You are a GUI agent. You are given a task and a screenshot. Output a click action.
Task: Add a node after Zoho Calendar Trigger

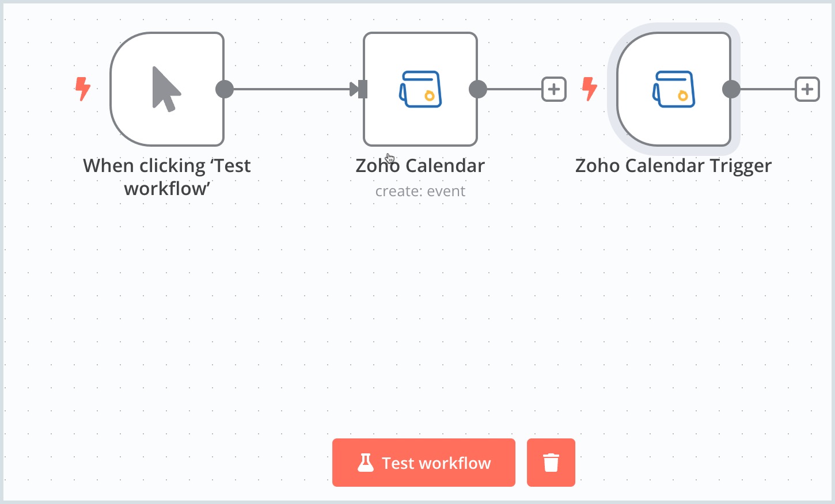[x=807, y=89]
